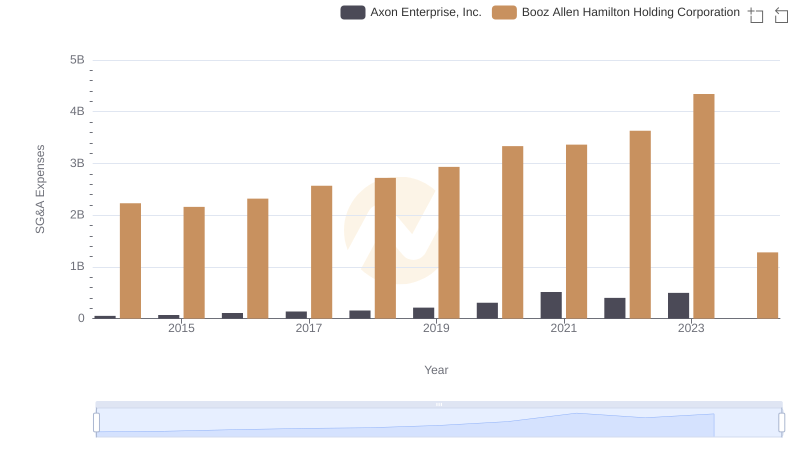The width and height of the screenshot is (800, 461).
Task: Click the Year axis title
Action: [x=436, y=370]
